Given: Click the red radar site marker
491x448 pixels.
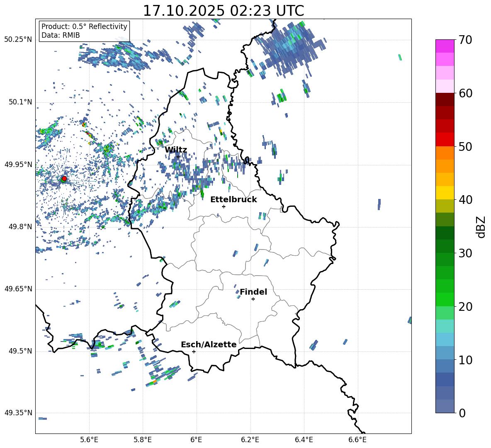Looking at the screenshot, I should tap(64, 178).
